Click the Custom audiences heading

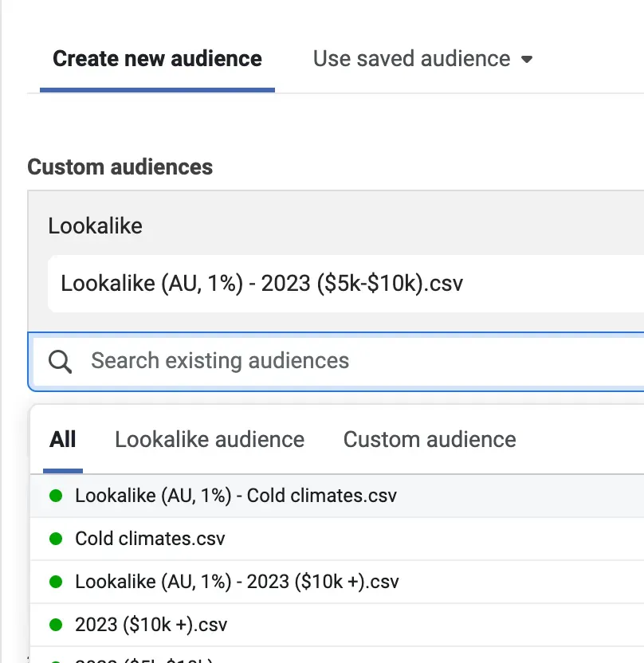pyautogui.click(x=120, y=167)
